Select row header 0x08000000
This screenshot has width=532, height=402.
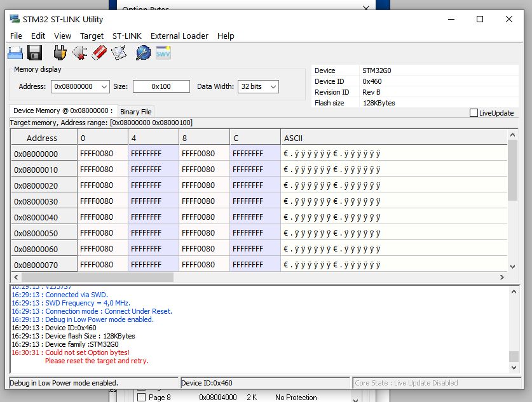coord(44,154)
